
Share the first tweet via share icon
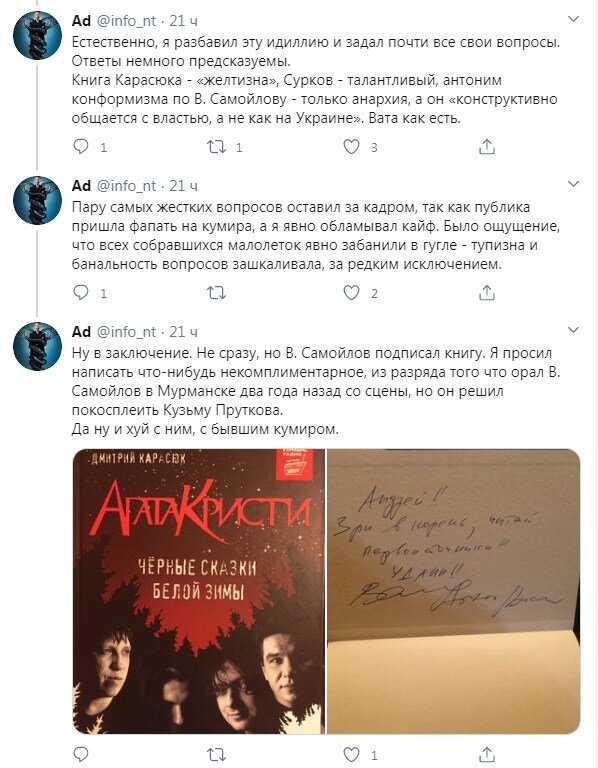(486, 147)
